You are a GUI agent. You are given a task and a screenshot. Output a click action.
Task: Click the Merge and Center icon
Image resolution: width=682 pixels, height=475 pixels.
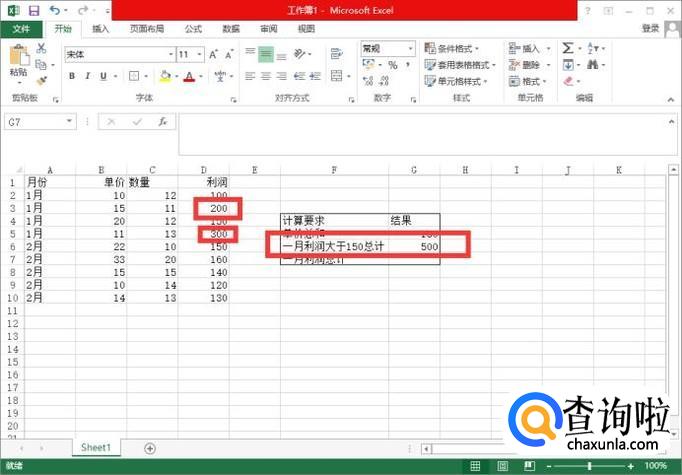coord(336,76)
